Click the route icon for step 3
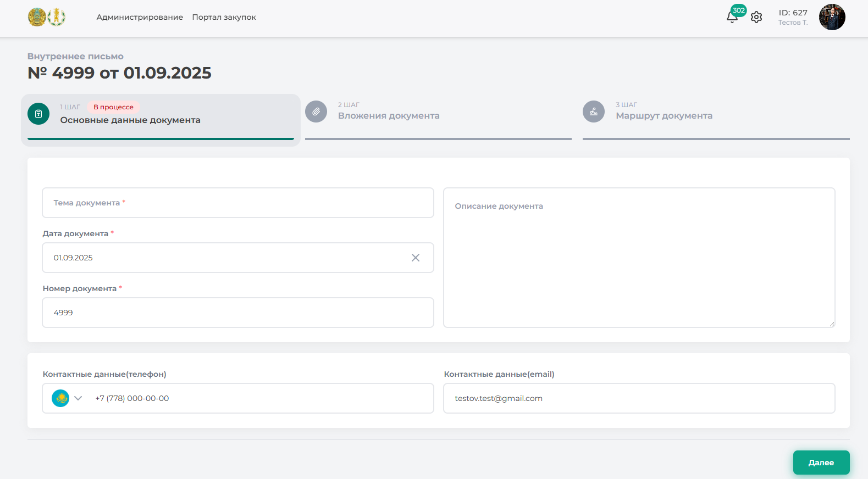Image resolution: width=868 pixels, height=479 pixels. (594, 112)
